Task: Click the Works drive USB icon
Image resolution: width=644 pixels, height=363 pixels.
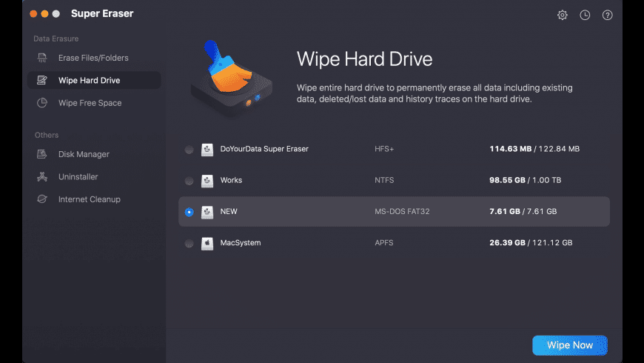Action: tap(207, 181)
